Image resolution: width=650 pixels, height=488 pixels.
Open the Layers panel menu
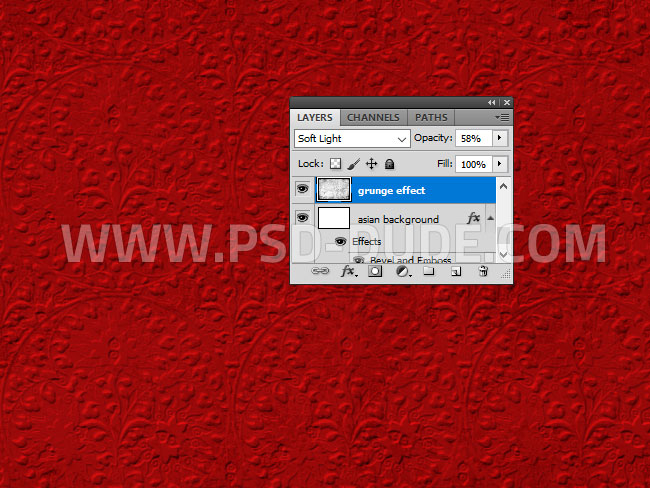[x=502, y=118]
